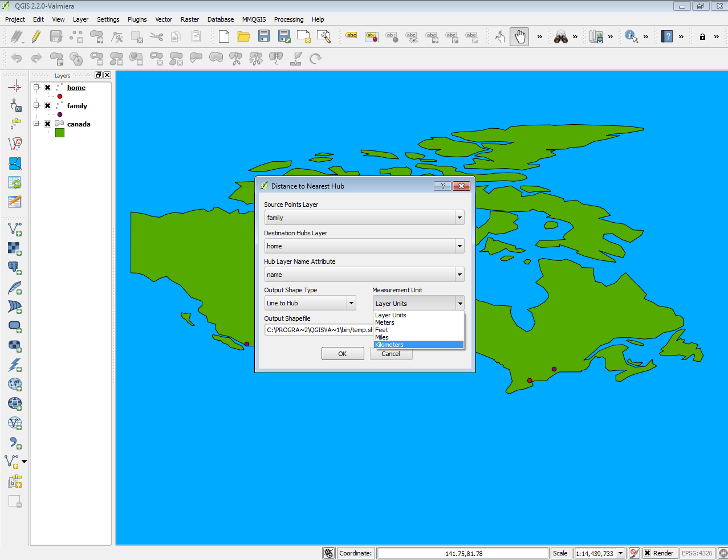Screen dimensions: 728x560
Task: Select the Pan Map tool
Action: [519, 36]
